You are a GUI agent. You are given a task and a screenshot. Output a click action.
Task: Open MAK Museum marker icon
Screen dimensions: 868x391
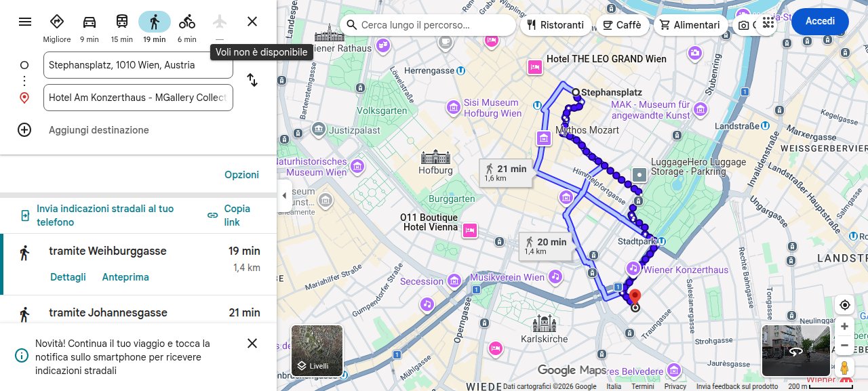pos(701,110)
